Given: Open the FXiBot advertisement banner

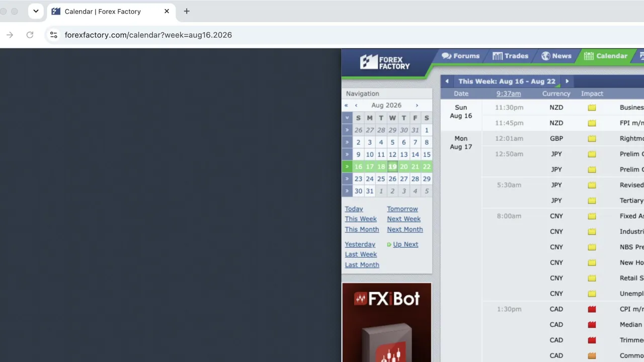Looking at the screenshot, I should click(x=386, y=322).
